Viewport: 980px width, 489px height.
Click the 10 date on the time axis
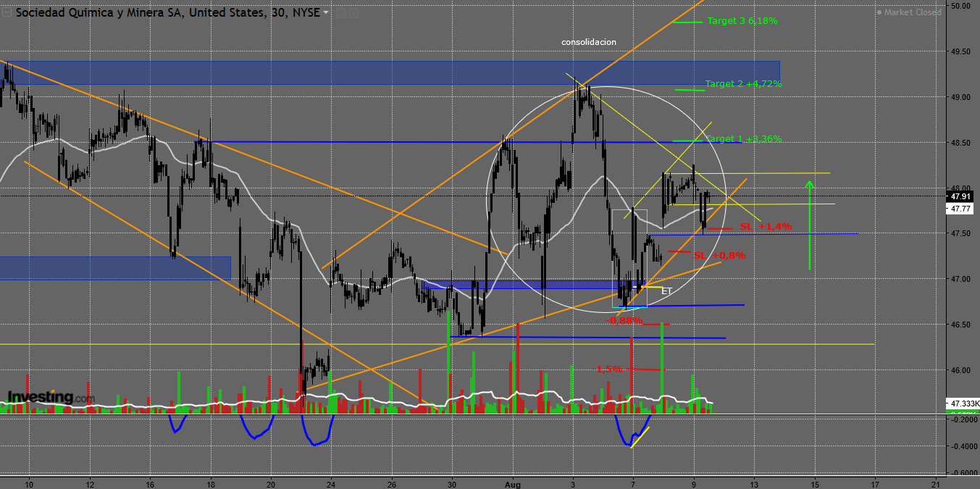click(29, 483)
